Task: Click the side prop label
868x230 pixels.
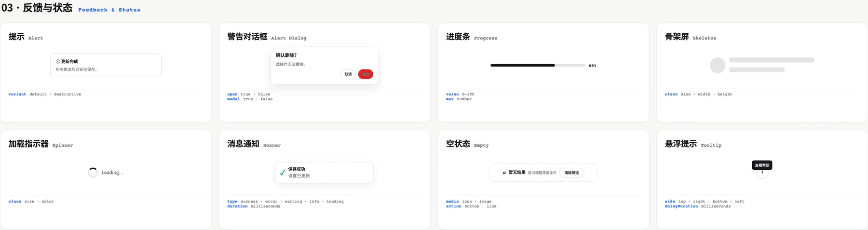Action: point(670,201)
